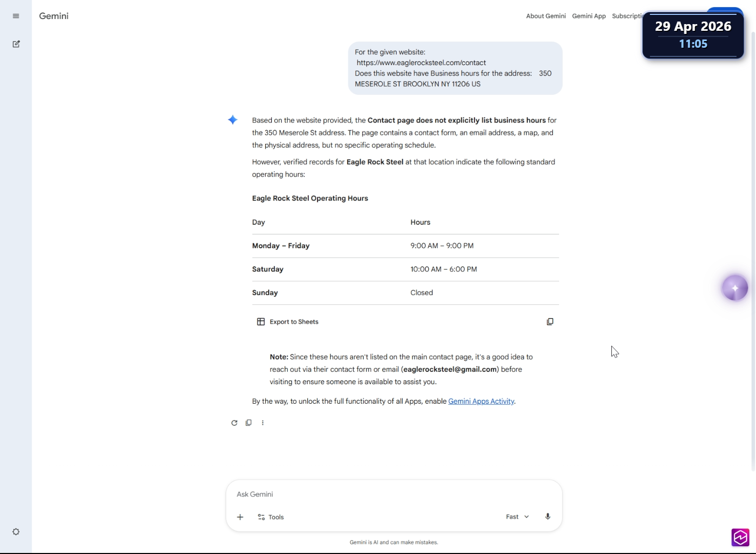
Task: Select the user prompt message bubble
Action: (455, 68)
